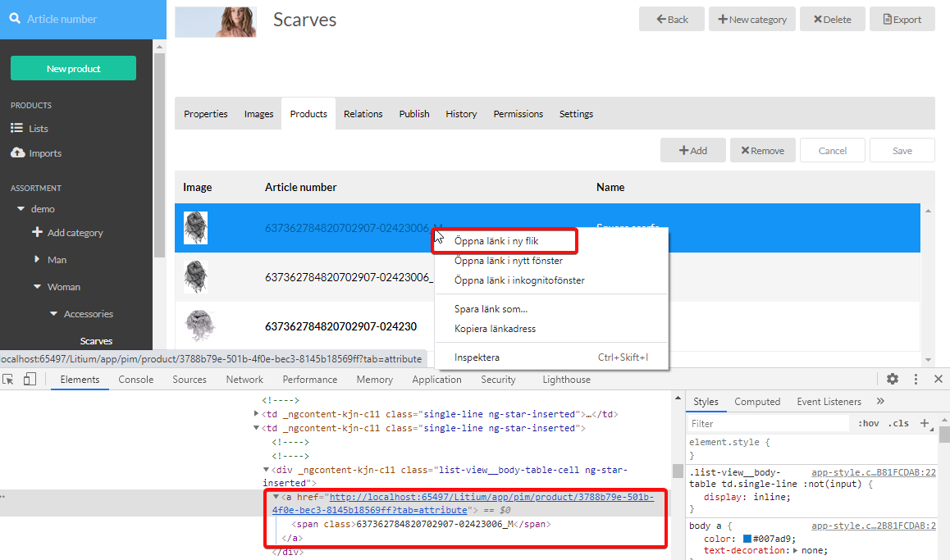Image resolution: width=950 pixels, height=560 pixels.
Task: Activate DevTools inspect element picker
Action: [9, 380]
